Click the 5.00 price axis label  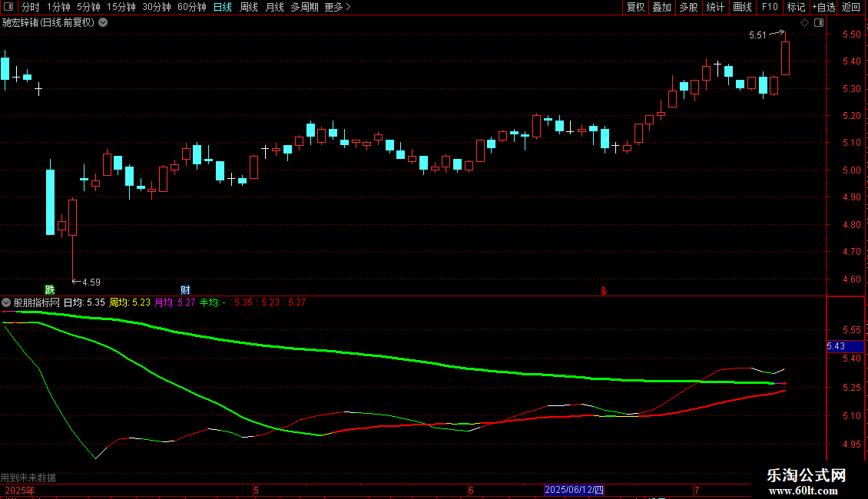pos(851,170)
